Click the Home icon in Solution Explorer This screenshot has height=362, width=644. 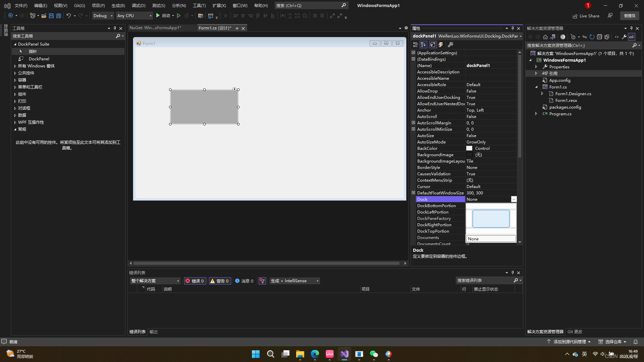point(545,37)
